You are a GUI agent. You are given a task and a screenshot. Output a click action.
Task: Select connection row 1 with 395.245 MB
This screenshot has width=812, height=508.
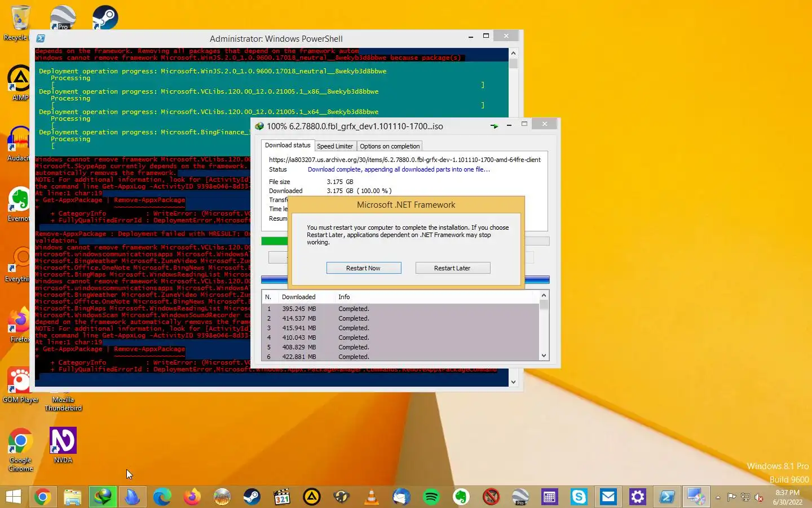pyautogui.click(x=400, y=309)
